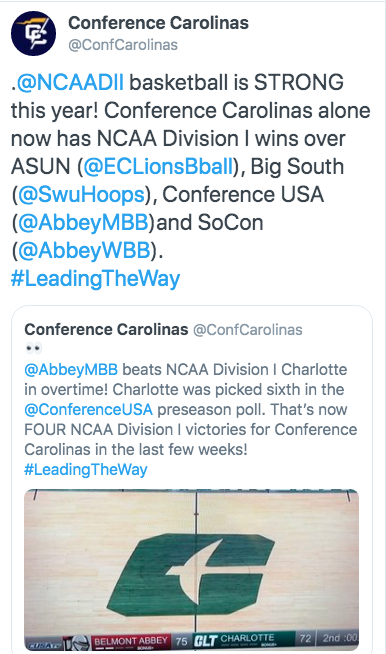Select #LeadingTheWay hashtag in quoted tweet

click(86, 470)
